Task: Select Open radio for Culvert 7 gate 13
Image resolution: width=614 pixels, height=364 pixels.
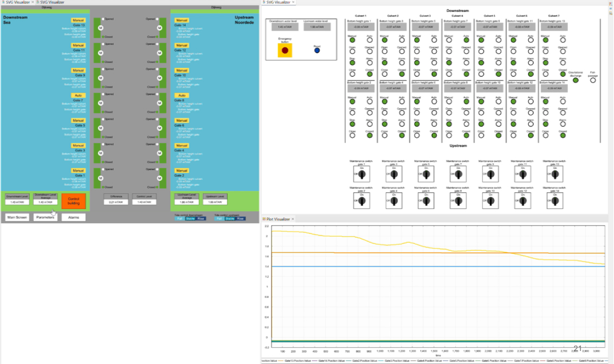Action: pos(545,51)
